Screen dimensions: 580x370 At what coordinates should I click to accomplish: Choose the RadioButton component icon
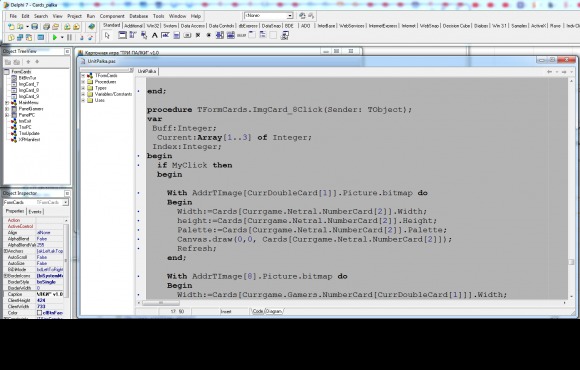point(209,36)
